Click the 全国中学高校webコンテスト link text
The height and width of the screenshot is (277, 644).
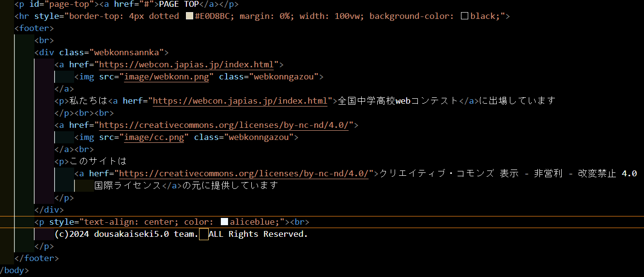398,101
